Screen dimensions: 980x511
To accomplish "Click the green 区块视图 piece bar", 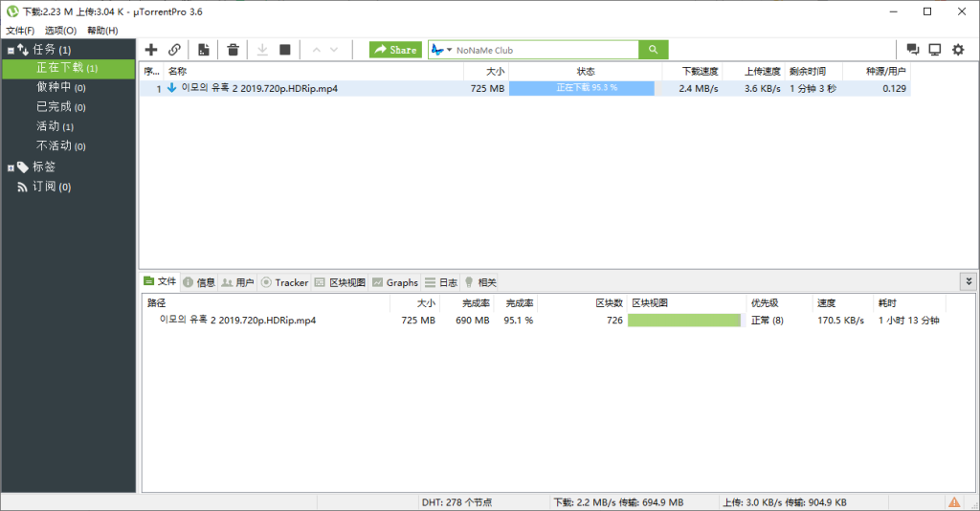I will (x=684, y=321).
